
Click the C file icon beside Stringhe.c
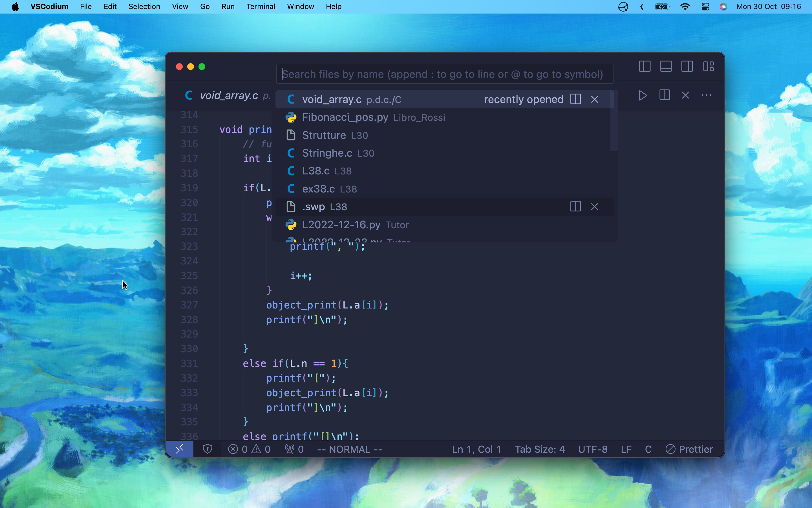(x=291, y=153)
